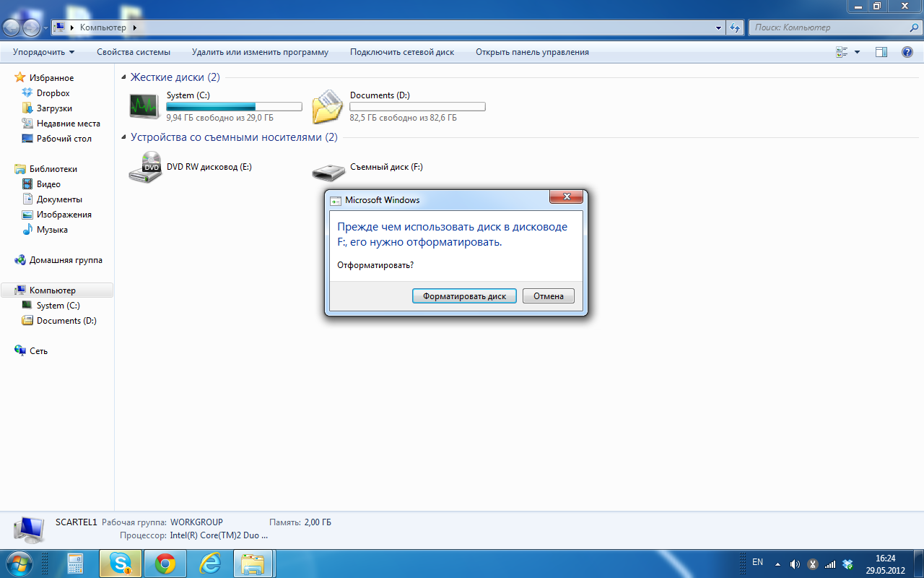Select the DVD RW дисковод (E:) icon

coord(145,167)
